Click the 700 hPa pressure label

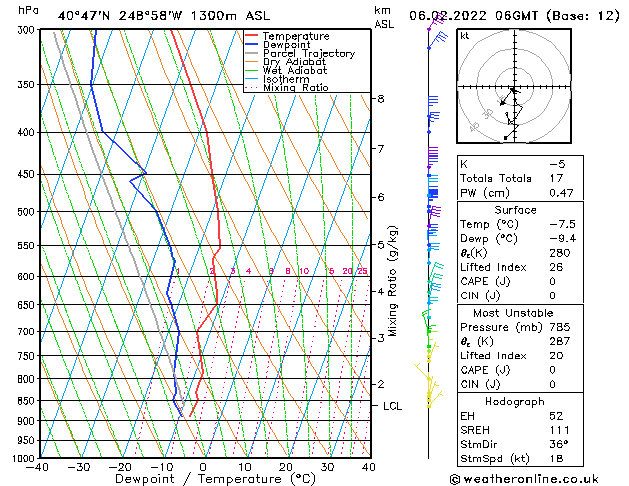tap(28, 332)
